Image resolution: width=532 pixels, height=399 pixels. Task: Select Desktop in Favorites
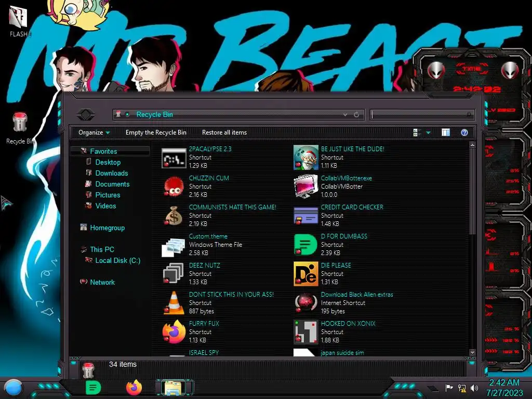[x=108, y=162]
